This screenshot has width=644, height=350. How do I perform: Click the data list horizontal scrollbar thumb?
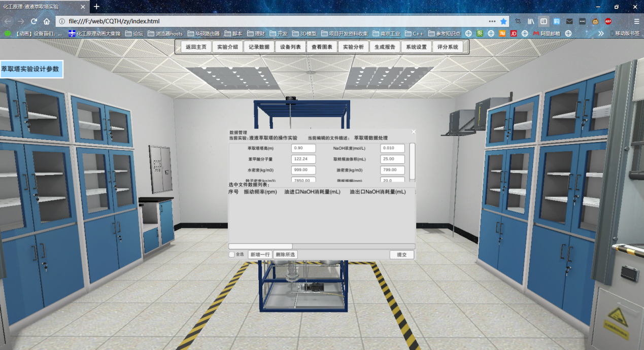tap(260, 247)
